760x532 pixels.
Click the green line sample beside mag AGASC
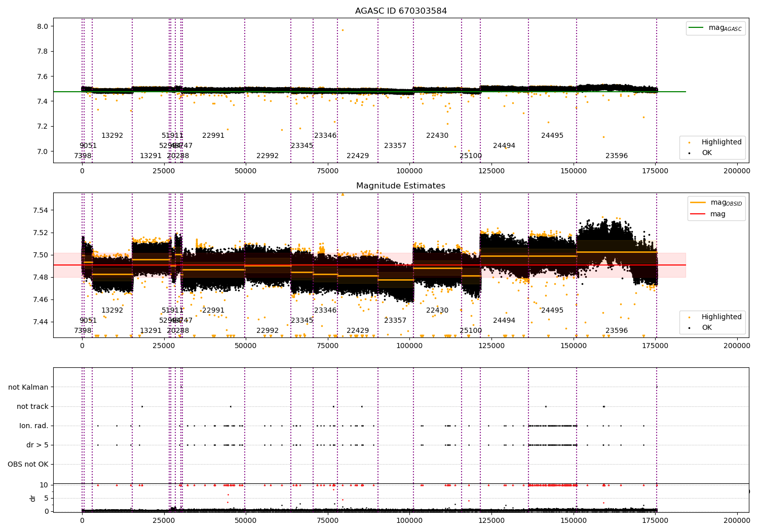[696, 28]
